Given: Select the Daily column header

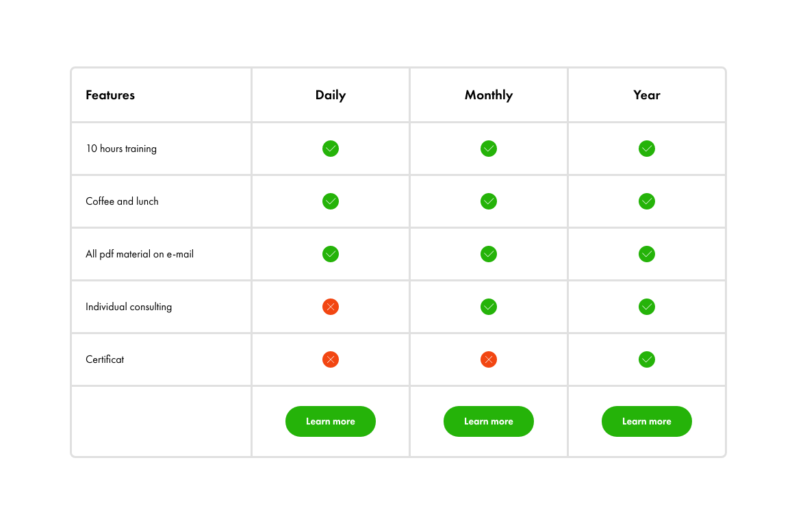Looking at the screenshot, I should click(x=331, y=95).
